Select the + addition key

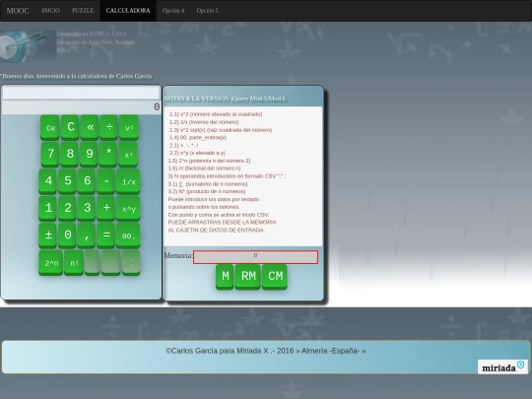(105, 208)
